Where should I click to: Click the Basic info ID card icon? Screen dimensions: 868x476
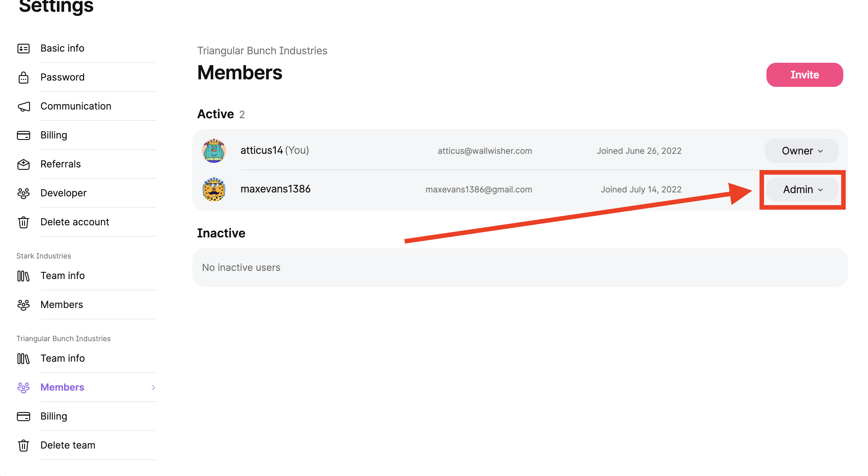tap(23, 49)
